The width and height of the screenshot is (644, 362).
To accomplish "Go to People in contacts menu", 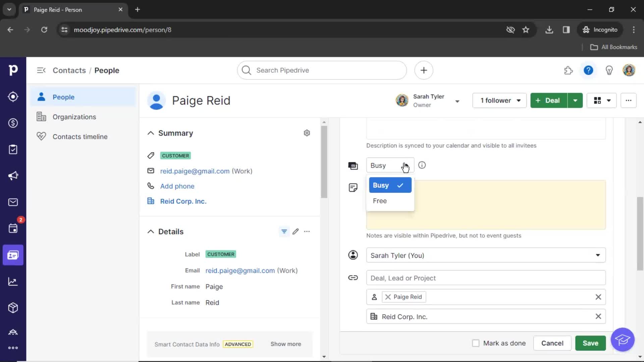I will coord(83,97).
